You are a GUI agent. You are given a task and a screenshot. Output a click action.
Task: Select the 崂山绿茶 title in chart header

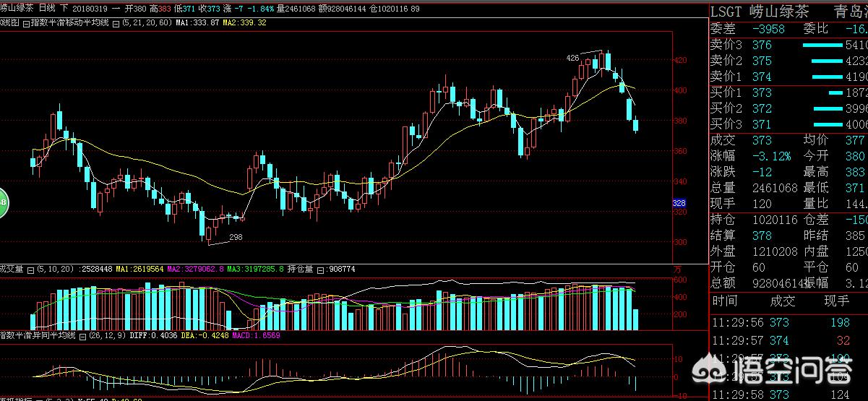pos(17,8)
